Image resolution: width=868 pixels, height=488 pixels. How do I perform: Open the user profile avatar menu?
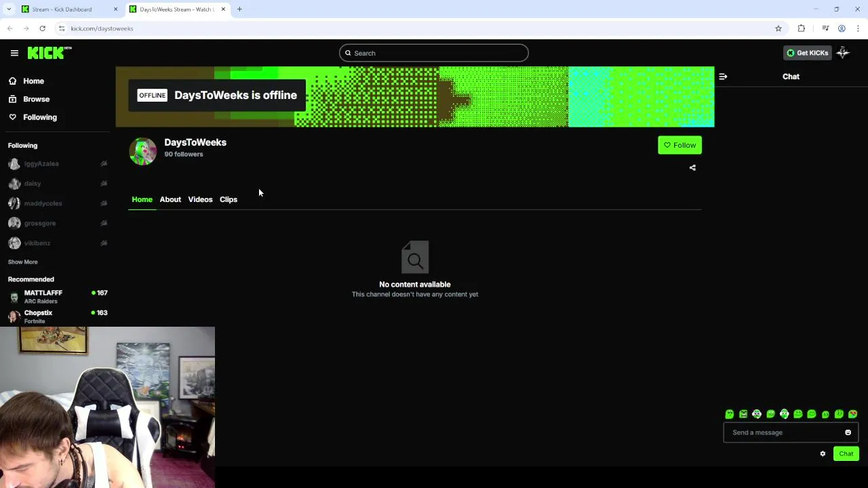[x=843, y=53]
